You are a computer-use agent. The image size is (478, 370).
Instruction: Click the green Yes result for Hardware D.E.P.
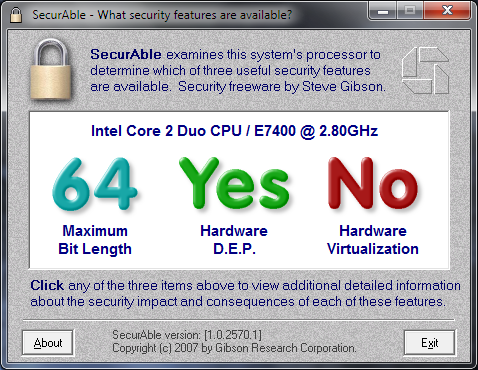tap(234, 183)
